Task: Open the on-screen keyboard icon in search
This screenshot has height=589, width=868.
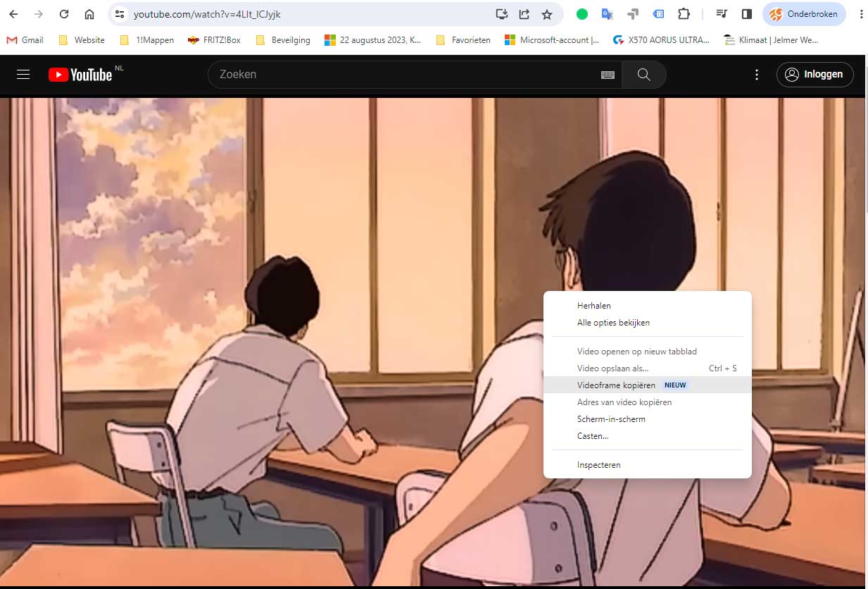Action: tap(608, 75)
